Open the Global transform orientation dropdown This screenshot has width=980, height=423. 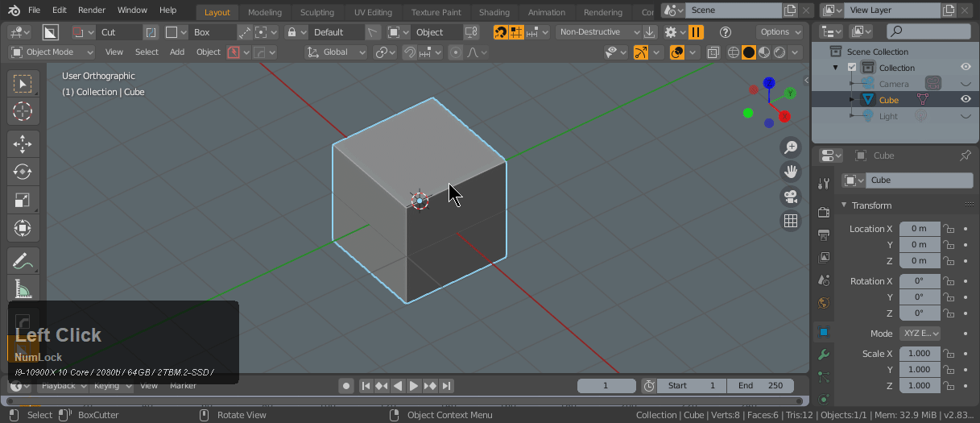(x=336, y=52)
